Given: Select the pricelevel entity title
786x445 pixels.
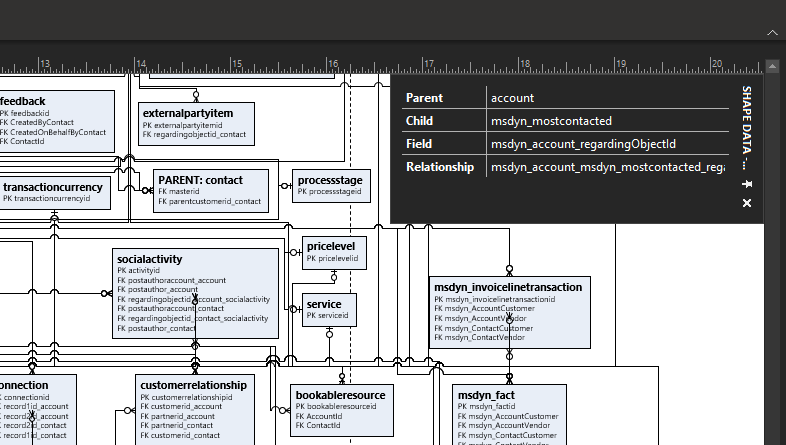Looking at the screenshot, I should [331, 246].
